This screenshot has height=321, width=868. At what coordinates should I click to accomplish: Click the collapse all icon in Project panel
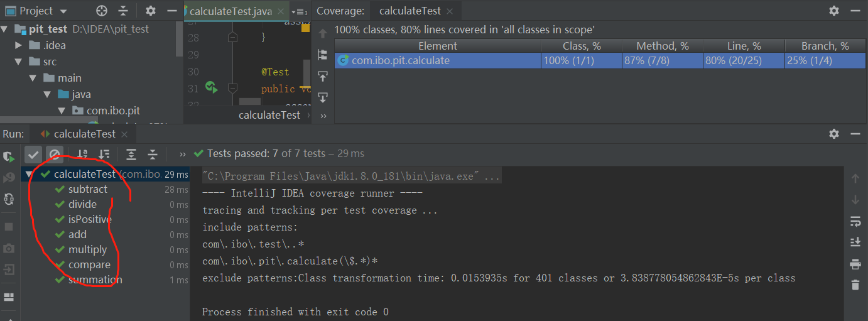click(123, 11)
